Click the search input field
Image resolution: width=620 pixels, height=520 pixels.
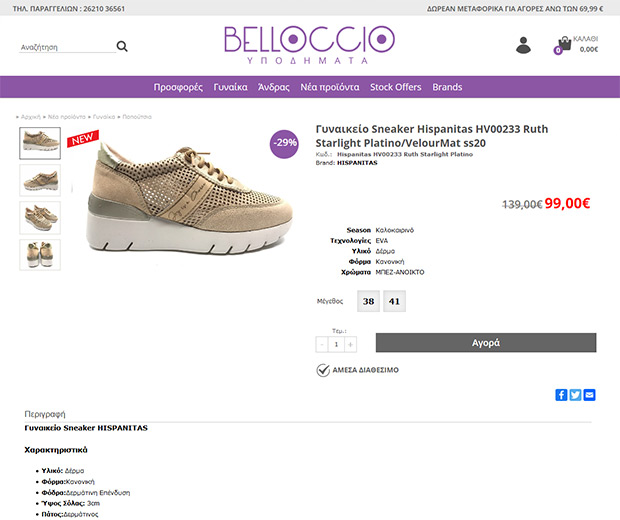click(65, 47)
